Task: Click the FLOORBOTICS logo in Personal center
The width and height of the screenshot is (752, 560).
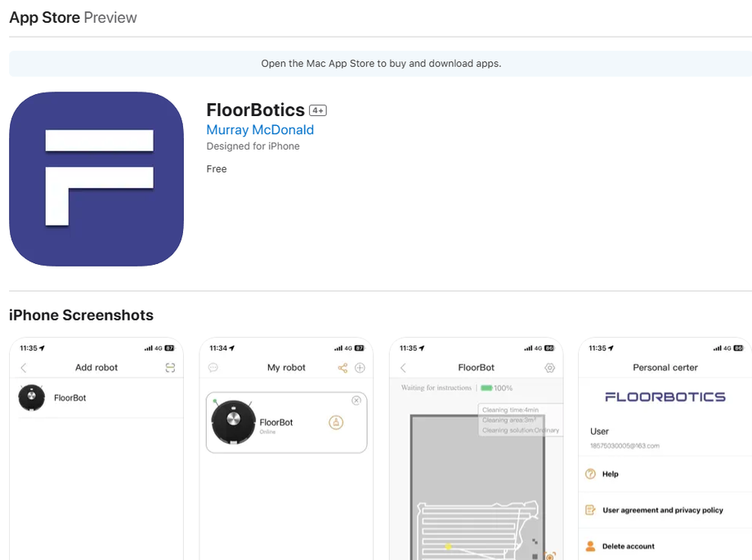Action: pyautogui.click(x=665, y=396)
